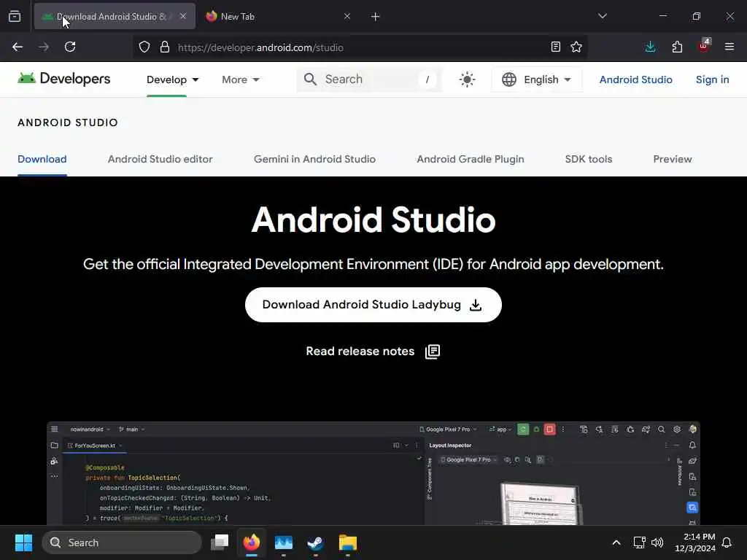
Task: Click the globe language icon
Action: pyautogui.click(x=509, y=79)
